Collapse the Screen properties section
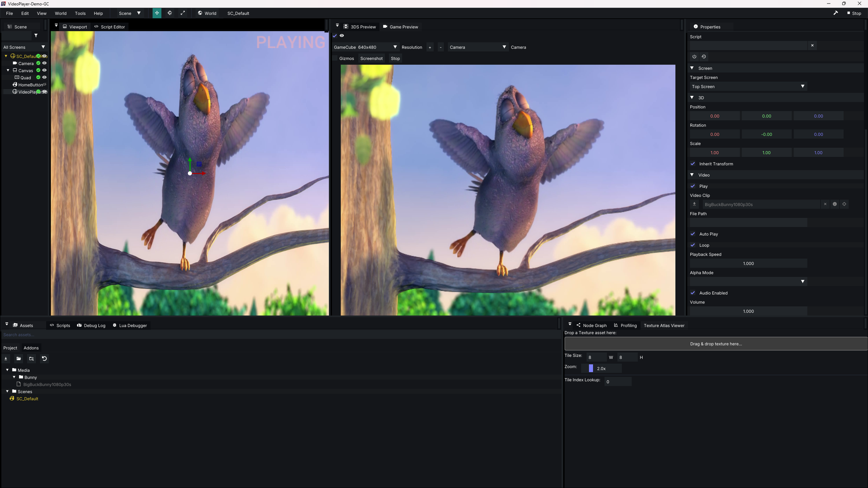The height and width of the screenshot is (488, 868). click(x=692, y=68)
